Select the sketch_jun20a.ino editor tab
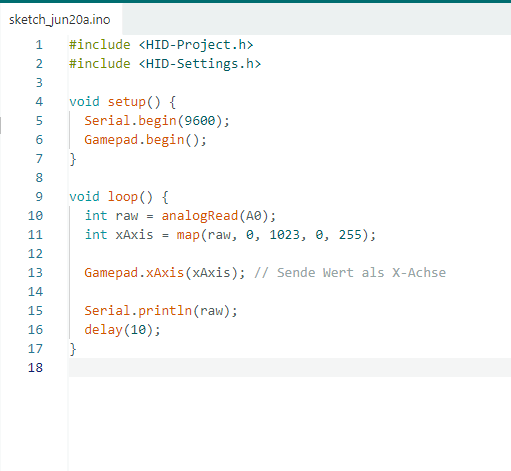Image resolution: width=511 pixels, height=471 pixels. [x=60, y=20]
